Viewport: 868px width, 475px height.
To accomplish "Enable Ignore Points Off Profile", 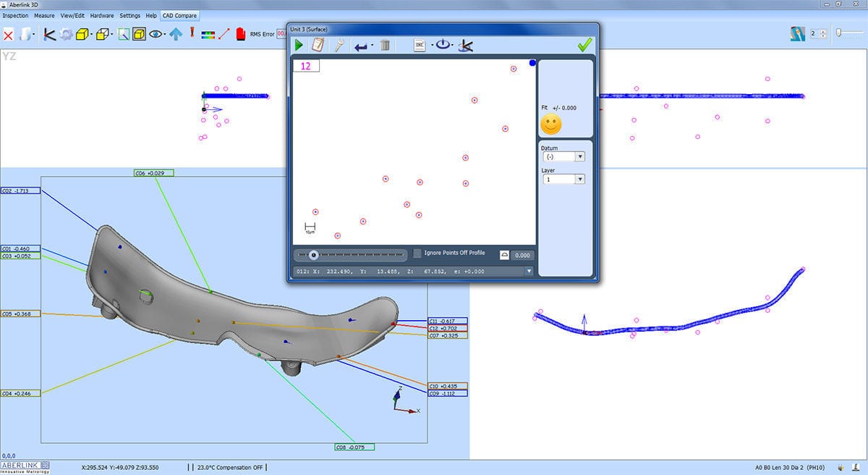I will 417,253.
